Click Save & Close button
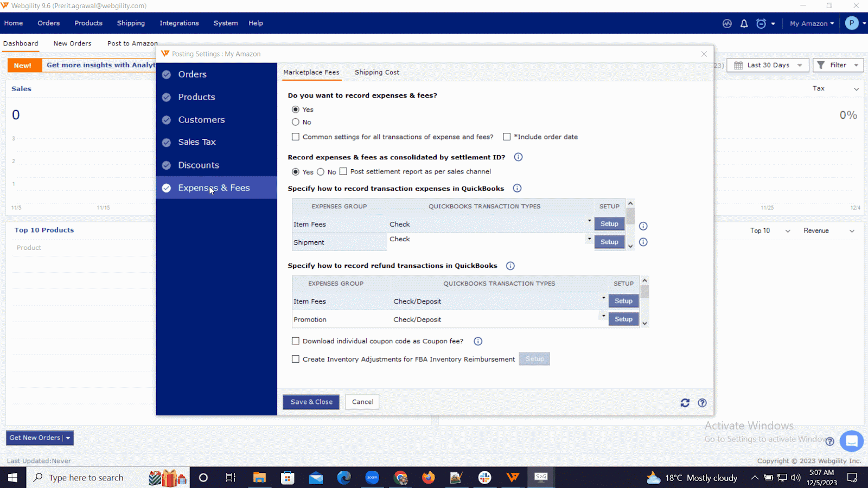The image size is (868, 488). (x=311, y=402)
